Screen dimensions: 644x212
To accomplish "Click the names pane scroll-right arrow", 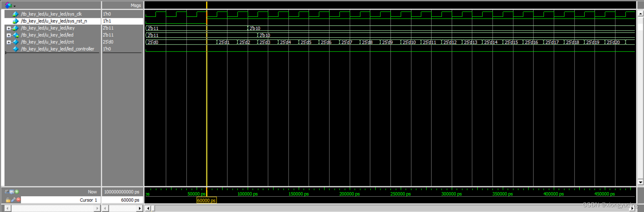I will (x=97, y=208).
